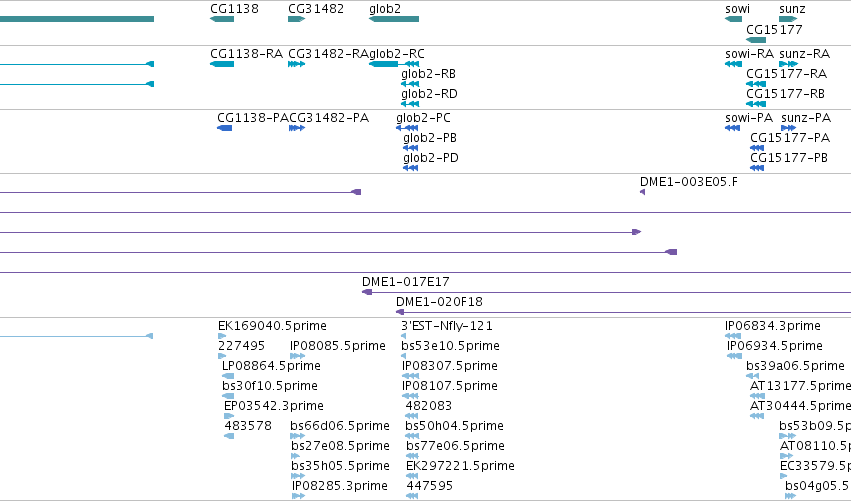Select the 3'EST-Nfly-121 feature

[403, 337]
